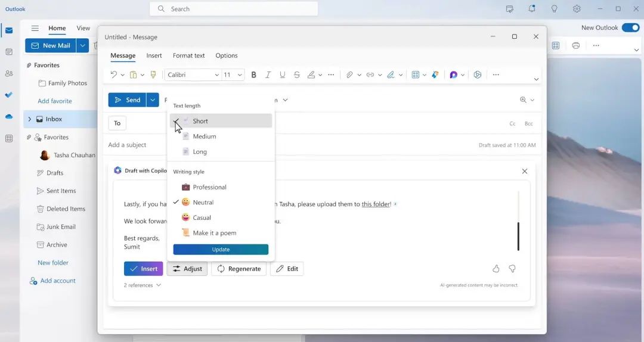Apply Strikethrough formatting icon
This screenshot has height=342, width=644.
click(296, 75)
